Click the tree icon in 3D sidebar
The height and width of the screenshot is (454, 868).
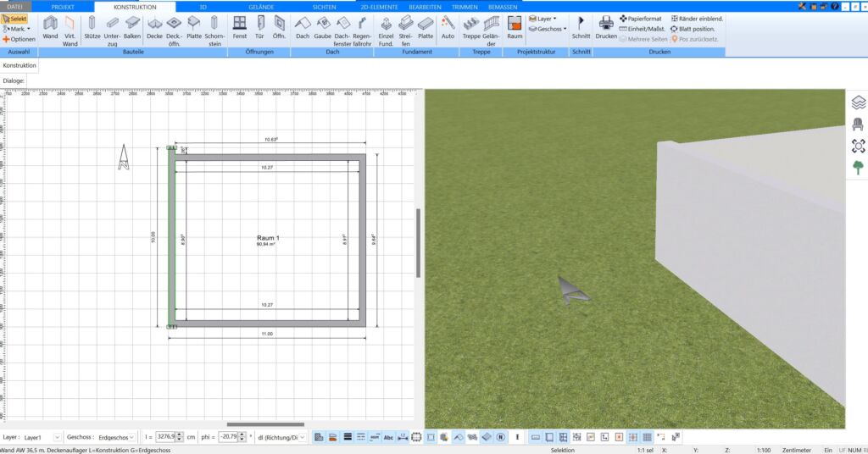point(858,167)
